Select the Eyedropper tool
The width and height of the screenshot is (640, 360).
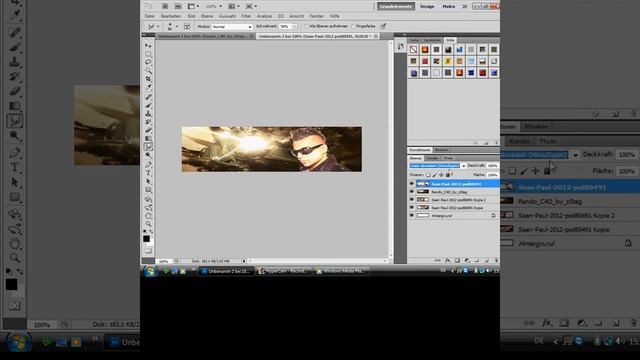click(148, 87)
